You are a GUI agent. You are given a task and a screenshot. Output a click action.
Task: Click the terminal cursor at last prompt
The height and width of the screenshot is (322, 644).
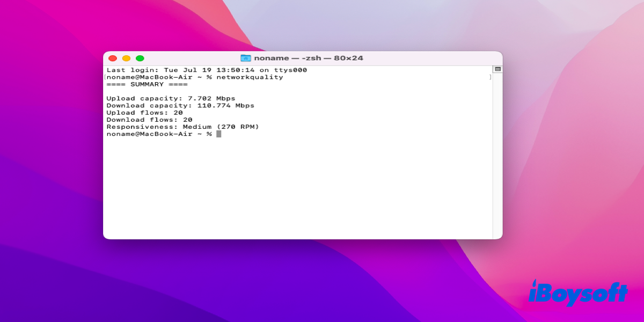click(219, 134)
